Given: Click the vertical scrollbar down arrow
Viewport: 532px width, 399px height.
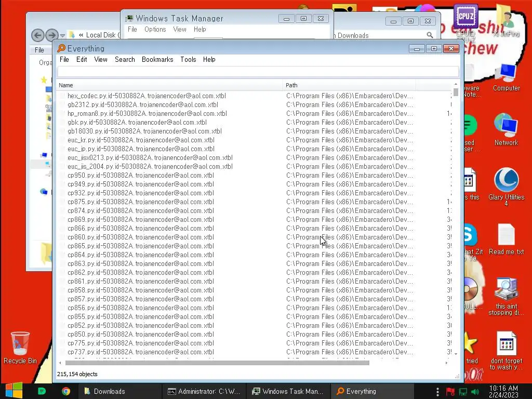Looking at the screenshot, I should click(456, 354).
